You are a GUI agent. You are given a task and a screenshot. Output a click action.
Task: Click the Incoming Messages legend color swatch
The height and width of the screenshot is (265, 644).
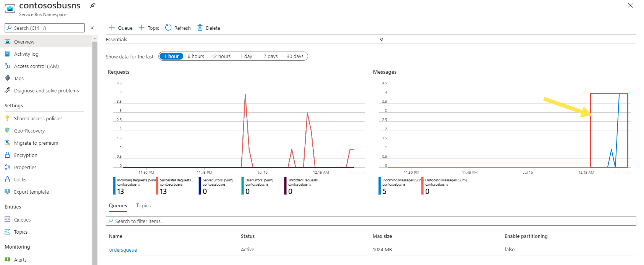380,186
